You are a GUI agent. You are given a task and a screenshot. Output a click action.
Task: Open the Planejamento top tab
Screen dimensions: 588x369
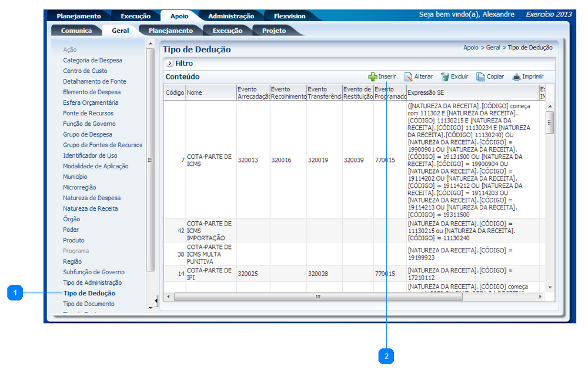78,16
